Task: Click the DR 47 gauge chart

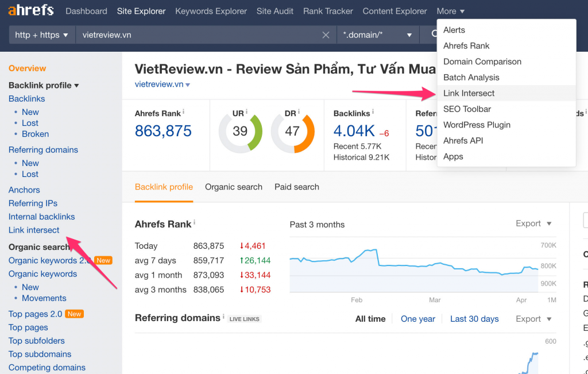Action: (292, 132)
